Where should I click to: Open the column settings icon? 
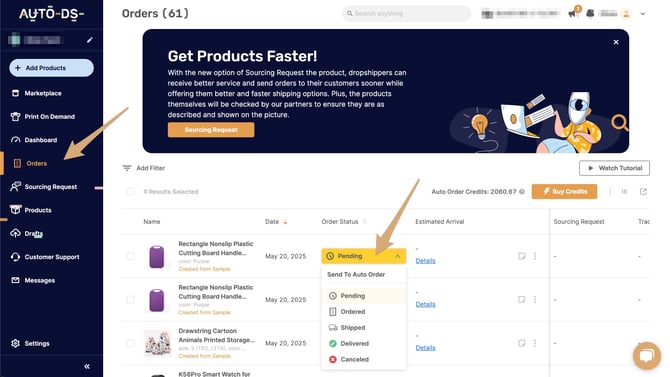coord(624,191)
